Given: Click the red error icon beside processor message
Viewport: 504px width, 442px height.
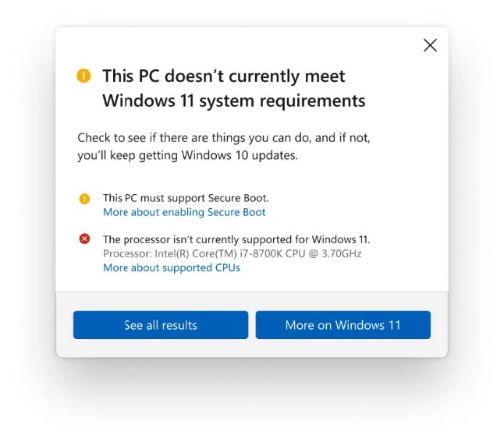Looking at the screenshot, I should (x=84, y=239).
